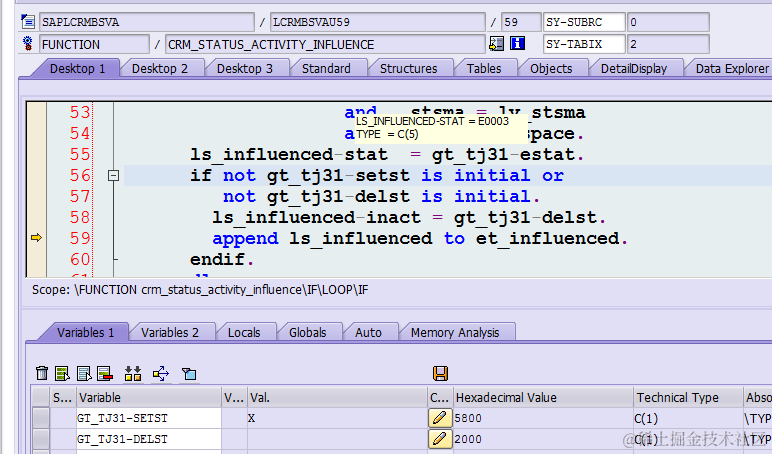This screenshot has height=454, width=772.
Task: Open the Standard tab
Action: [326, 68]
